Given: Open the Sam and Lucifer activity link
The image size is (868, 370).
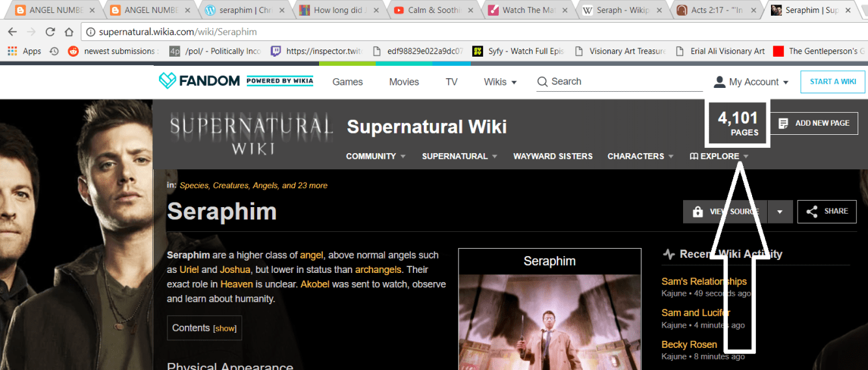Looking at the screenshot, I should (x=695, y=313).
